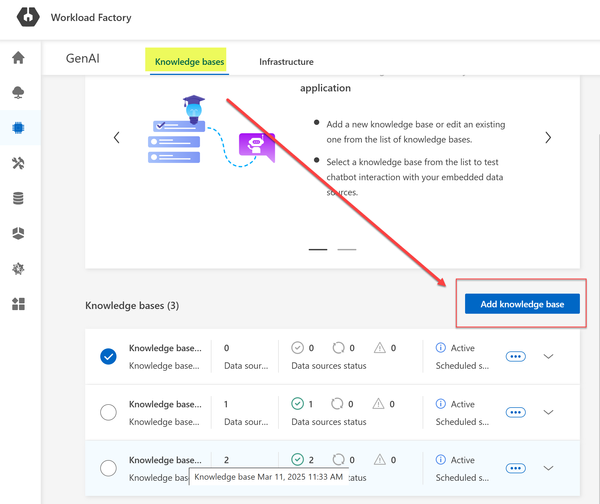Select the GenAI chip sidebar icon
Image resolution: width=600 pixels, height=504 pixels.
pos(18,127)
